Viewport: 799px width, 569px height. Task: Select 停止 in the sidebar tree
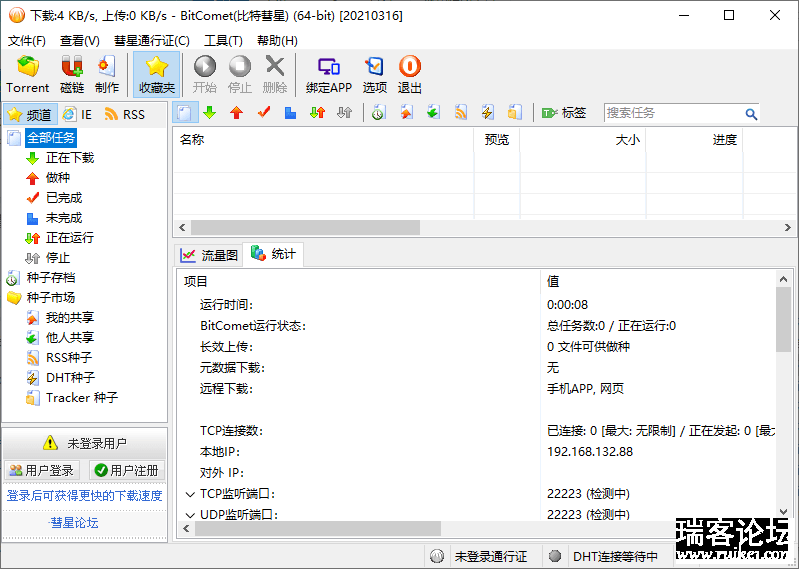coord(58,258)
